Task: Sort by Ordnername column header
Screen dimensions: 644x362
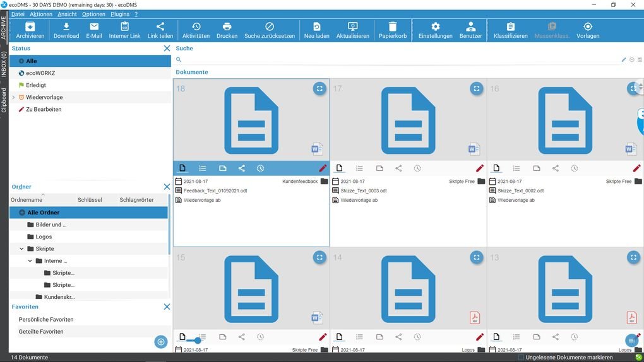Action: click(27, 200)
